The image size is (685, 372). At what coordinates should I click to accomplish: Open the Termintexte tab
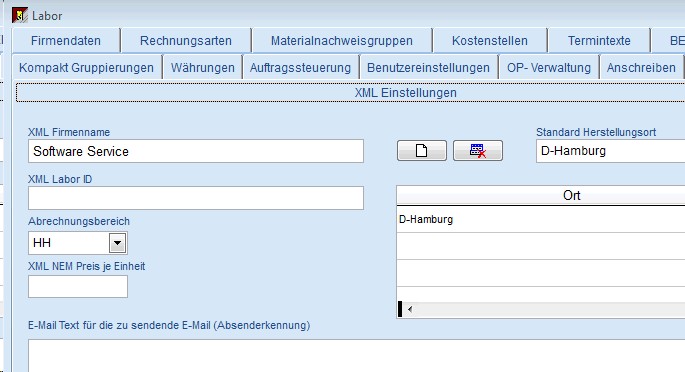point(599,41)
